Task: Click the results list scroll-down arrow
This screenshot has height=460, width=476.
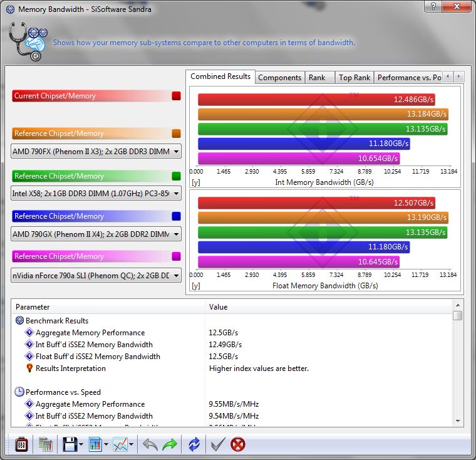Action: pyautogui.click(x=458, y=421)
